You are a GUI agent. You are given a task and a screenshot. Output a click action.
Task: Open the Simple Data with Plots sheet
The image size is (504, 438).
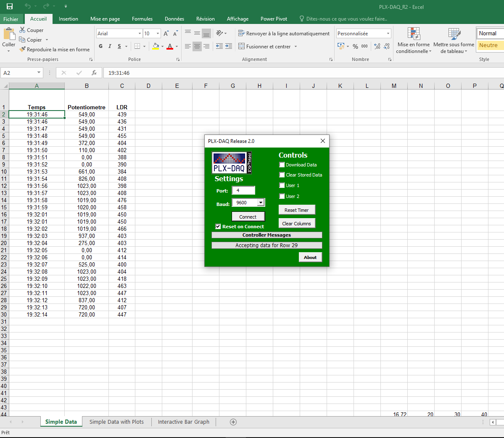(117, 422)
